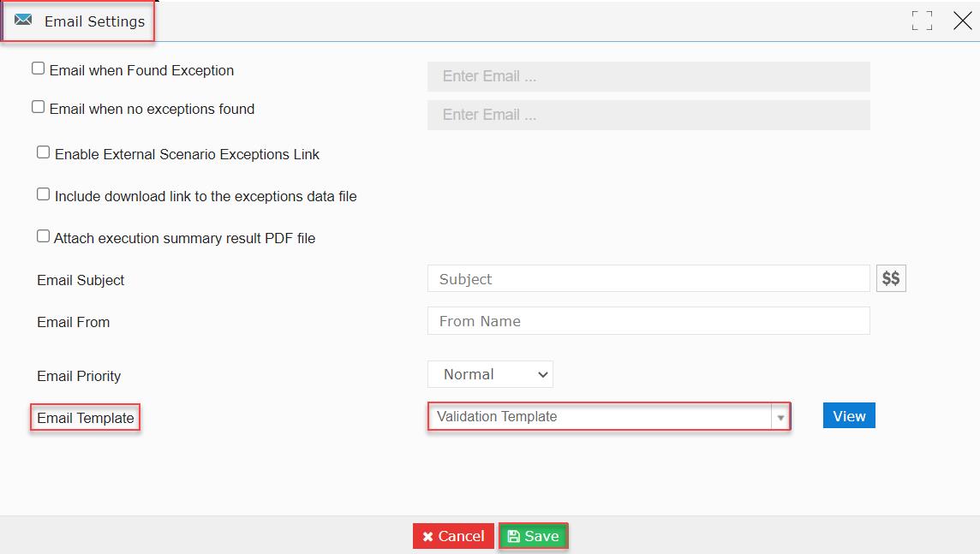Open the Email Priority Normal dropdown

pyautogui.click(x=490, y=374)
